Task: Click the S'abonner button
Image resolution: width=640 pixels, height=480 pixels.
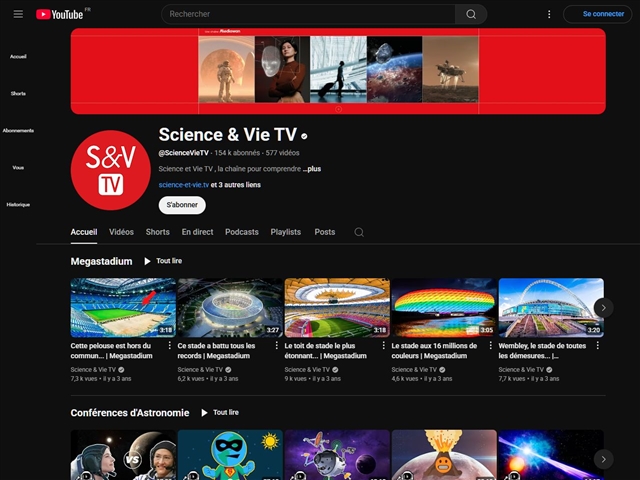Action: 182,205
